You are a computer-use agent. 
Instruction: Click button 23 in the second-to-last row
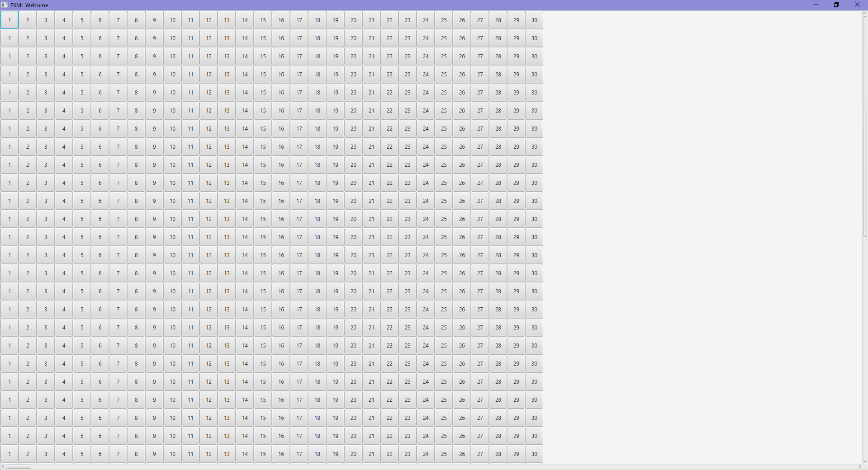click(408, 436)
